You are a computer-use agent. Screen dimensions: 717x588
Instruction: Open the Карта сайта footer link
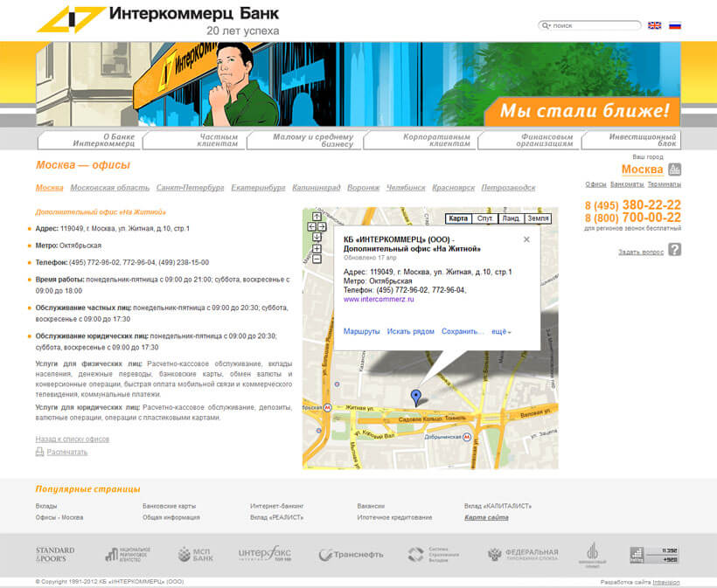click(486, 517)
